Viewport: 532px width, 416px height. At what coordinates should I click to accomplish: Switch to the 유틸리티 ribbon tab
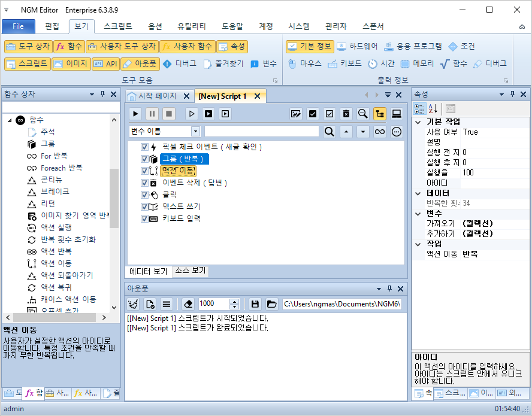pos(191,26)
